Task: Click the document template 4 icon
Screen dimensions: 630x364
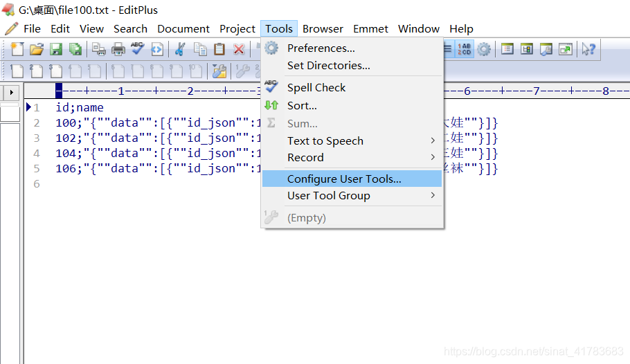Action: pyautogui.click(x=75, y=71)
